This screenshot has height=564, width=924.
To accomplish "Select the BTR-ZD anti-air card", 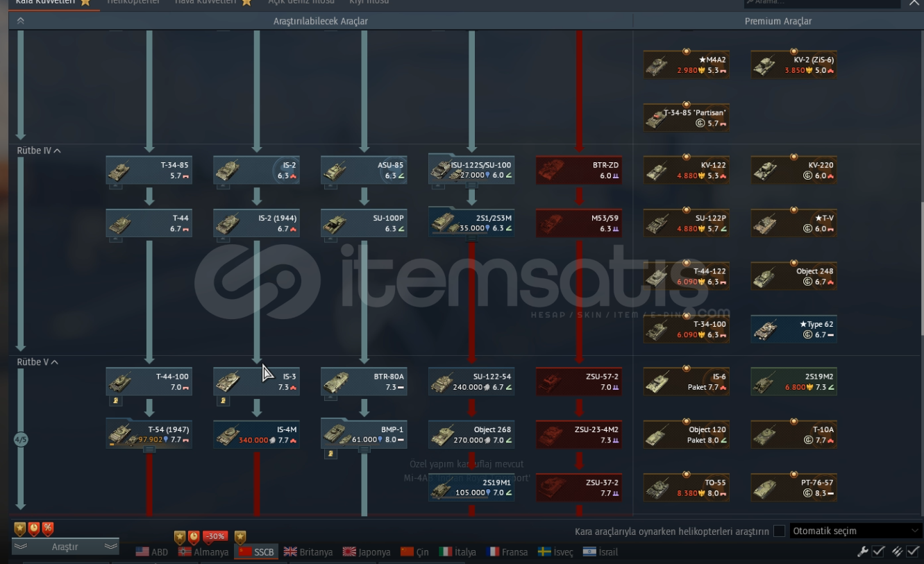I will [579, 170].
